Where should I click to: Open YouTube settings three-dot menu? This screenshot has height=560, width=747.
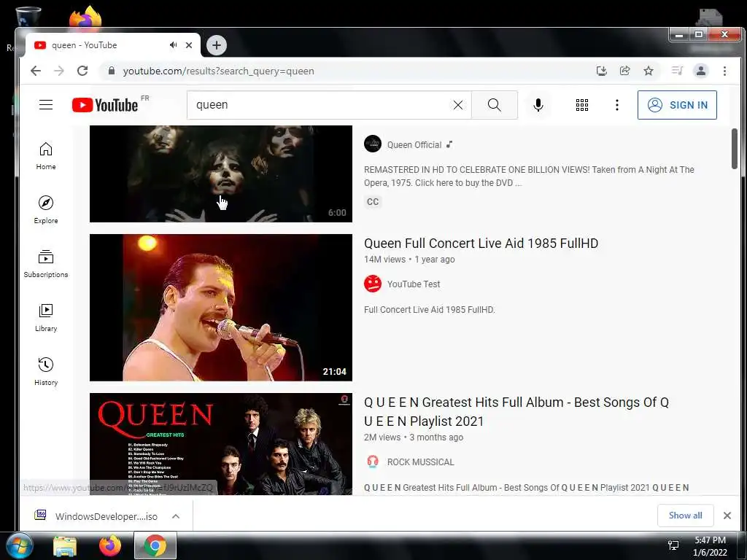(x=617, y=105)
